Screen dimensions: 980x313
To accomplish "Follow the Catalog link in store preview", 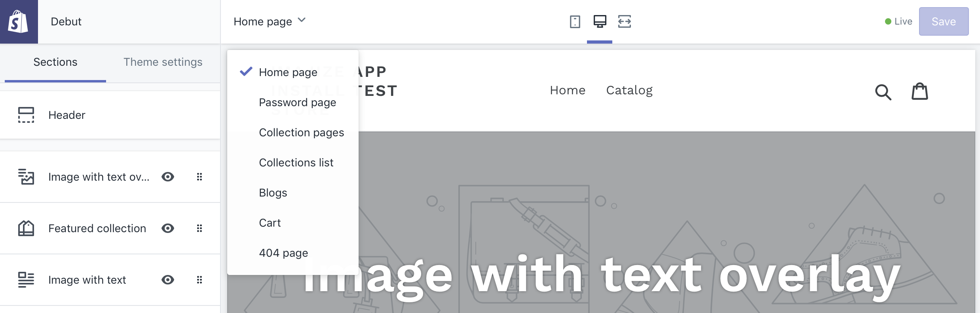I will [x=629, y=90].
